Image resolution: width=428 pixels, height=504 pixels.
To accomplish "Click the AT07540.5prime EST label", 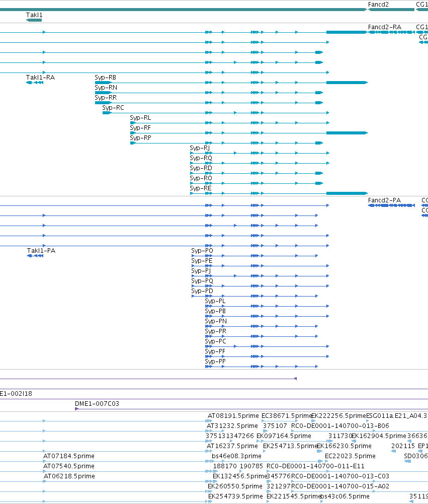I will pyautogui.click(x=69, y=466).
